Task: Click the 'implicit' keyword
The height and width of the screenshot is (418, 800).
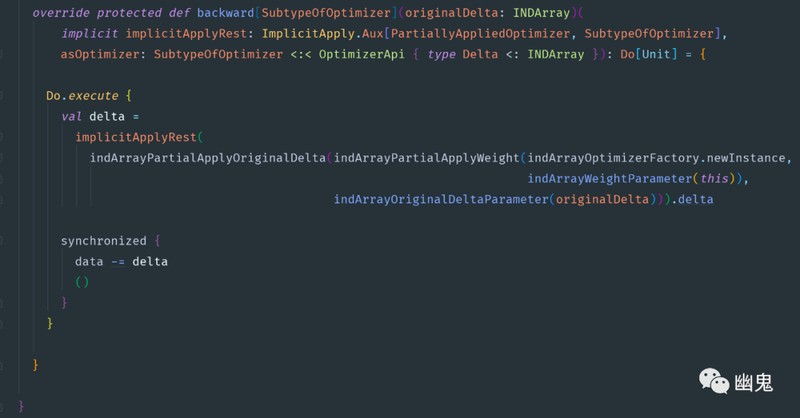Action: point(89,34)
